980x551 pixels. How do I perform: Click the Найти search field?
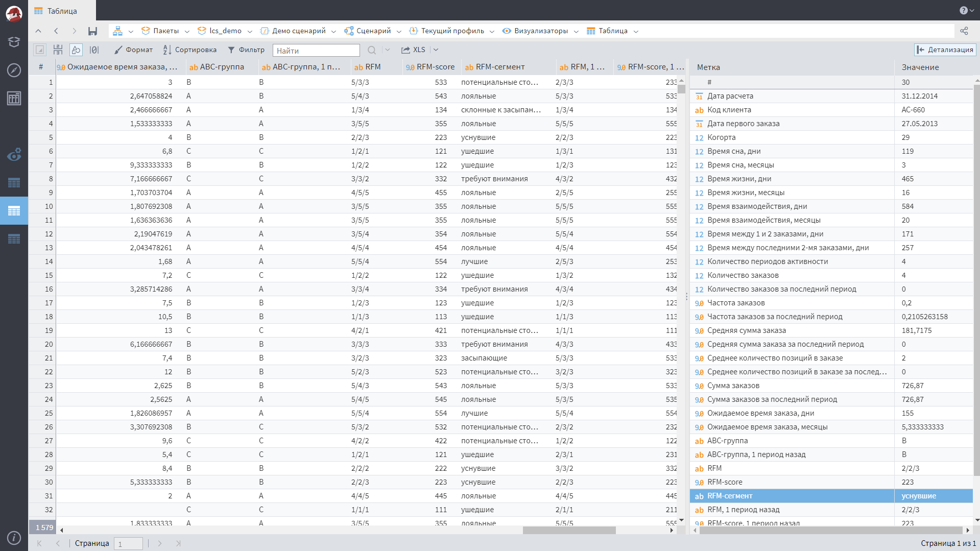[x=316, y=50]
